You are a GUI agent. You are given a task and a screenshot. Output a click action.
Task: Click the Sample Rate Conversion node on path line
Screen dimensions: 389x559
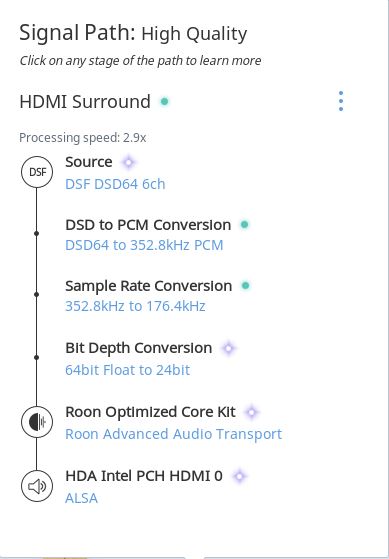pos(36,294)
